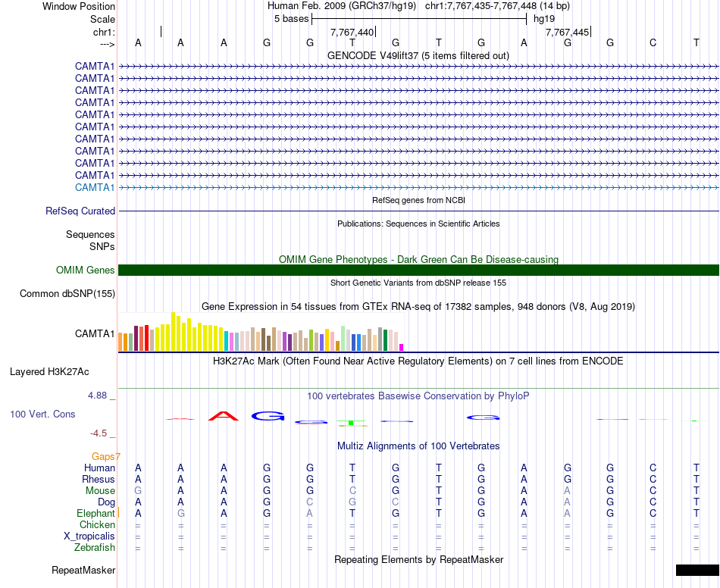Click the dark green OMIM gene bar
This screenshot has width=720, height=588.
pyautogui.click(x=418, y=270)
